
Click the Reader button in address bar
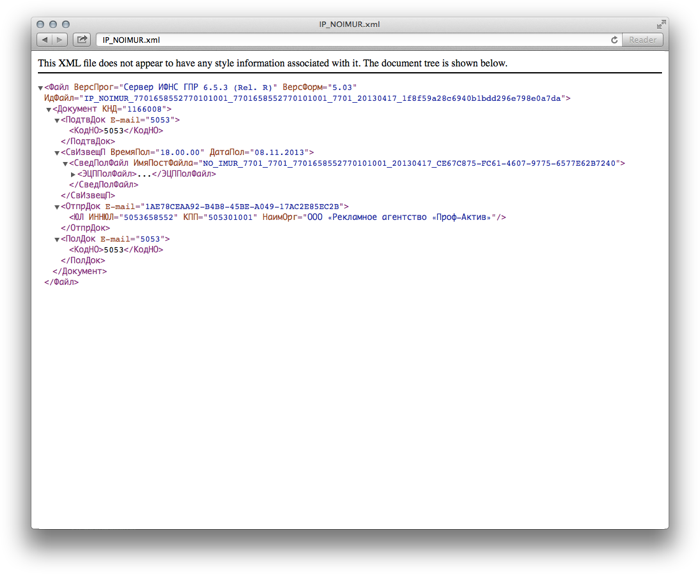641,40
